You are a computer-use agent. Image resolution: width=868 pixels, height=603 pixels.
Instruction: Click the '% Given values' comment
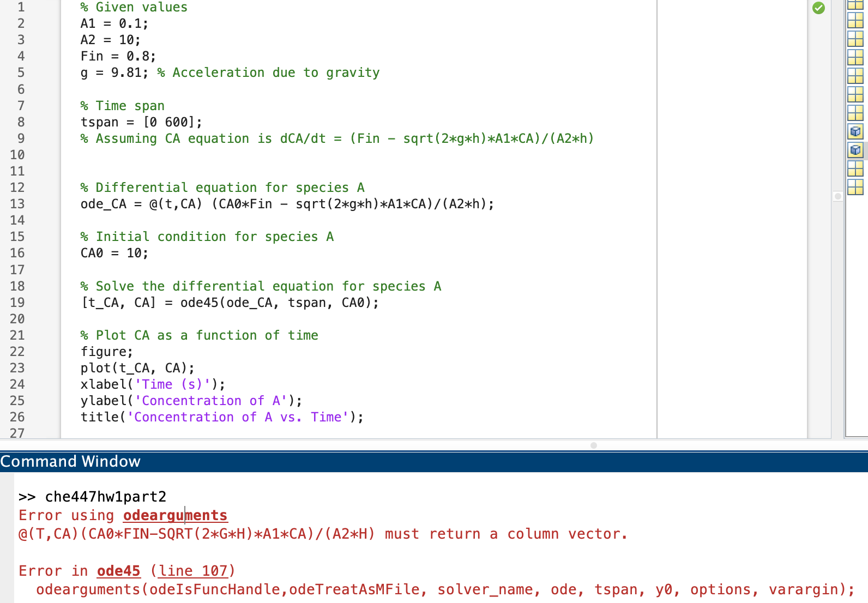tap(134, 7)
